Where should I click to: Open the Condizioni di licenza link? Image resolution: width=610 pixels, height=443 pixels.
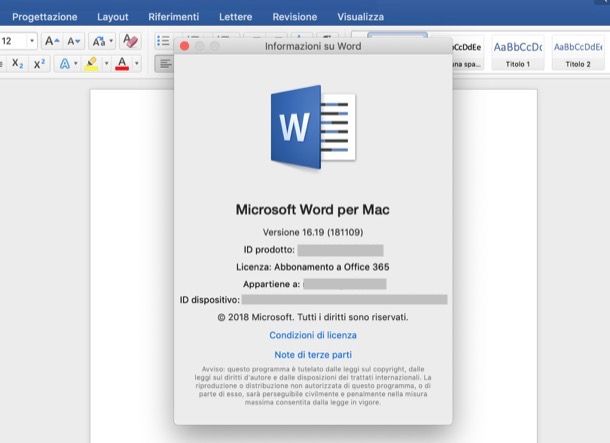(x=313, y=335)
